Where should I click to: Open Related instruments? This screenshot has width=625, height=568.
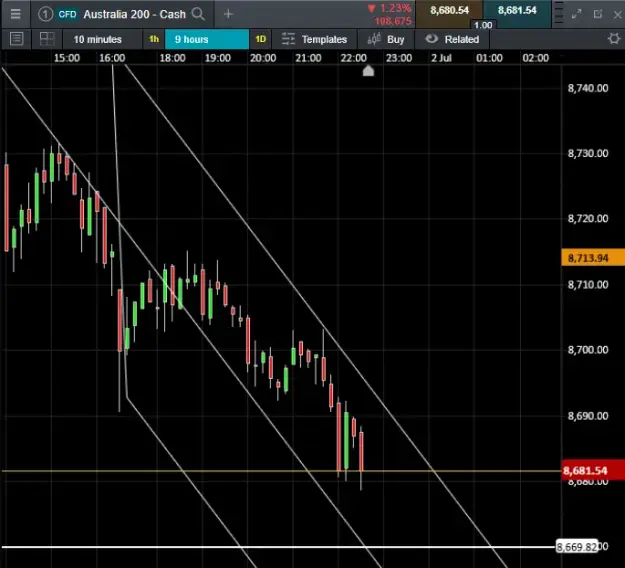point(452,39)
